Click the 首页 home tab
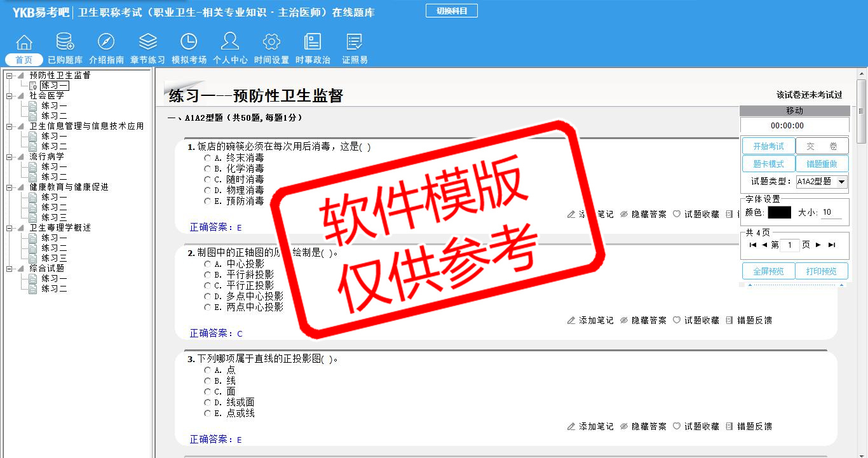Viewport: 868px width, 458px height. point(24,60)
